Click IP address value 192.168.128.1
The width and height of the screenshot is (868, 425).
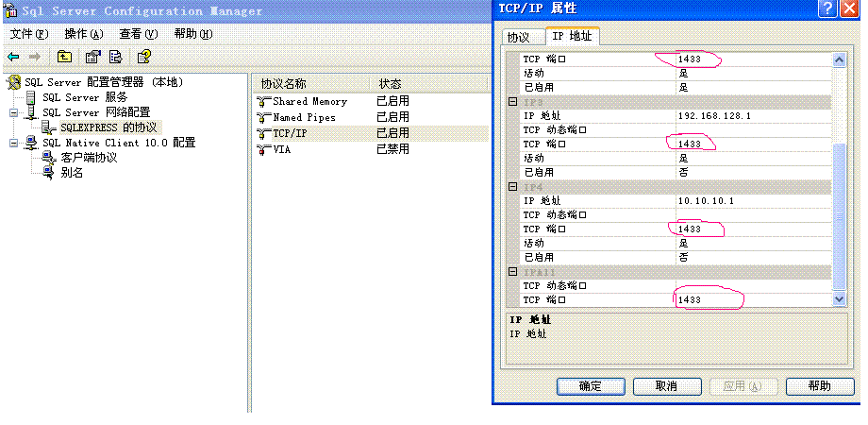tap(714, 116)
